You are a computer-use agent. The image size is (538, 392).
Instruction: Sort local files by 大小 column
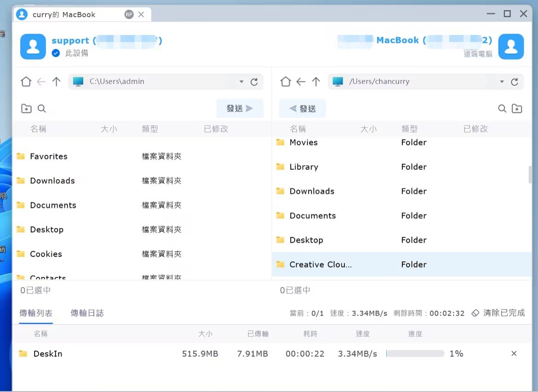[109, 129]
